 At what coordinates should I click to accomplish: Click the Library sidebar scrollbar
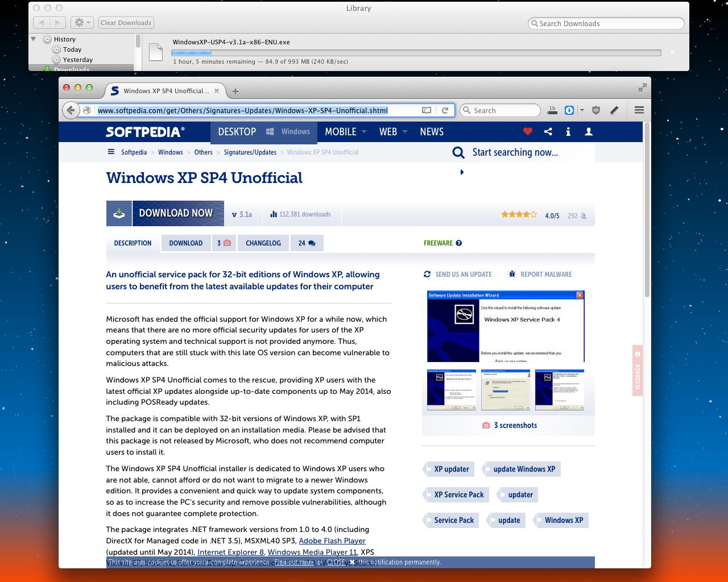(x=138, y=41)
